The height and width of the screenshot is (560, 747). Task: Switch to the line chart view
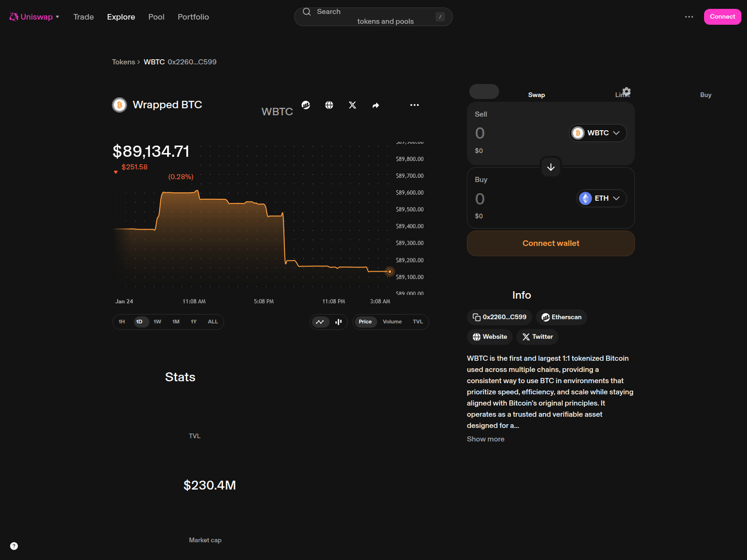[x=320, y=322]
